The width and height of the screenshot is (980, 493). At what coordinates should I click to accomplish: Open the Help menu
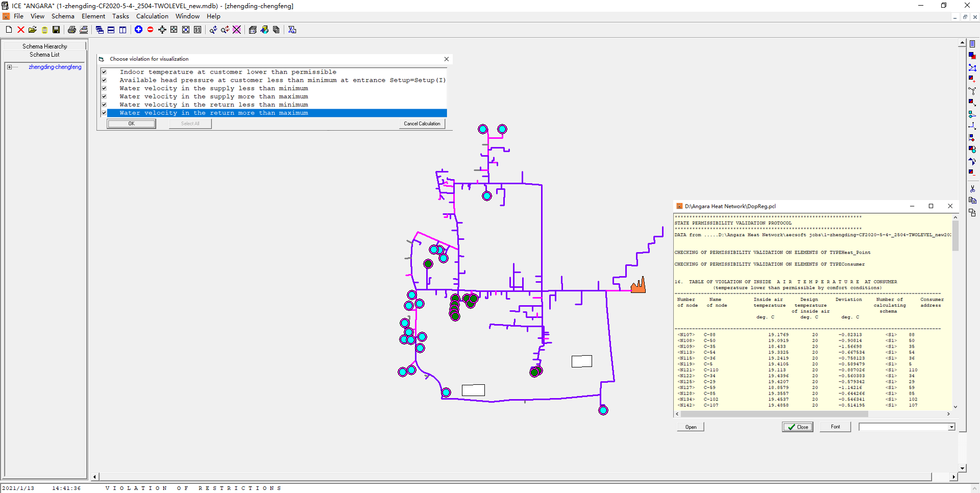(x=213, y=16)
